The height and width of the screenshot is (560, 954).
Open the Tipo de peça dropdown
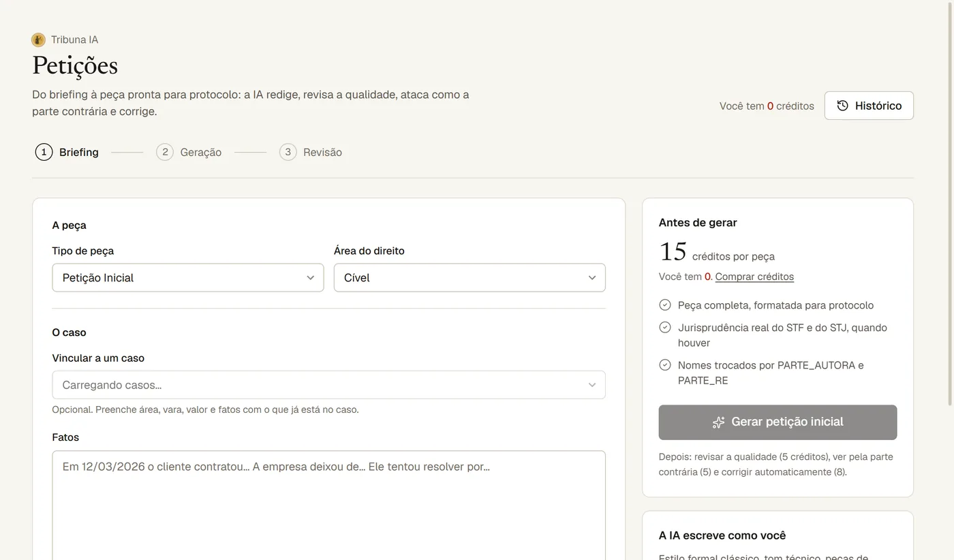click(188, 277)
